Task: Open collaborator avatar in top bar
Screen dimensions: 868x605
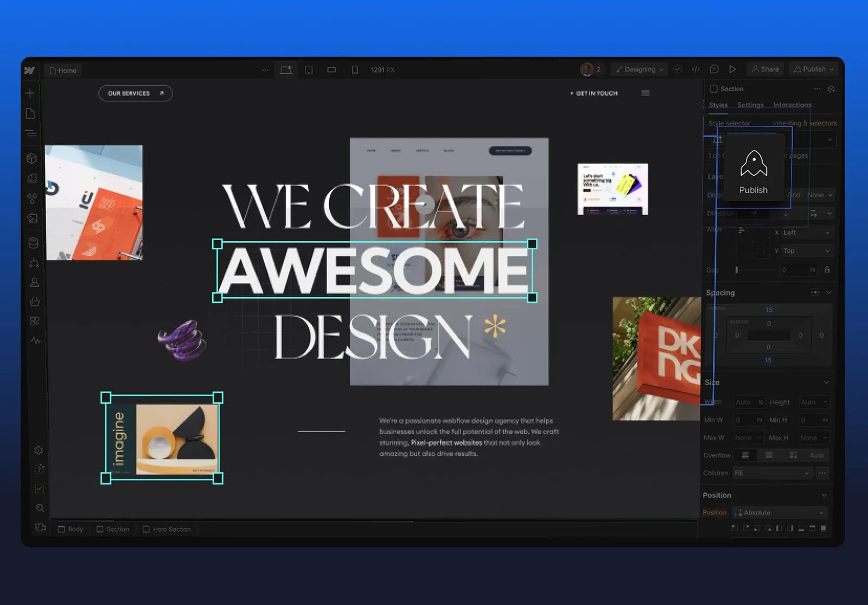Action: pos(586,69)
